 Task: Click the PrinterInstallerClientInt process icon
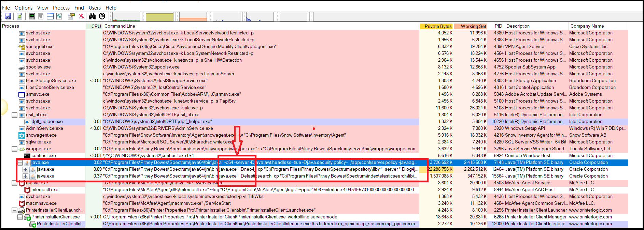click(33, 224)
